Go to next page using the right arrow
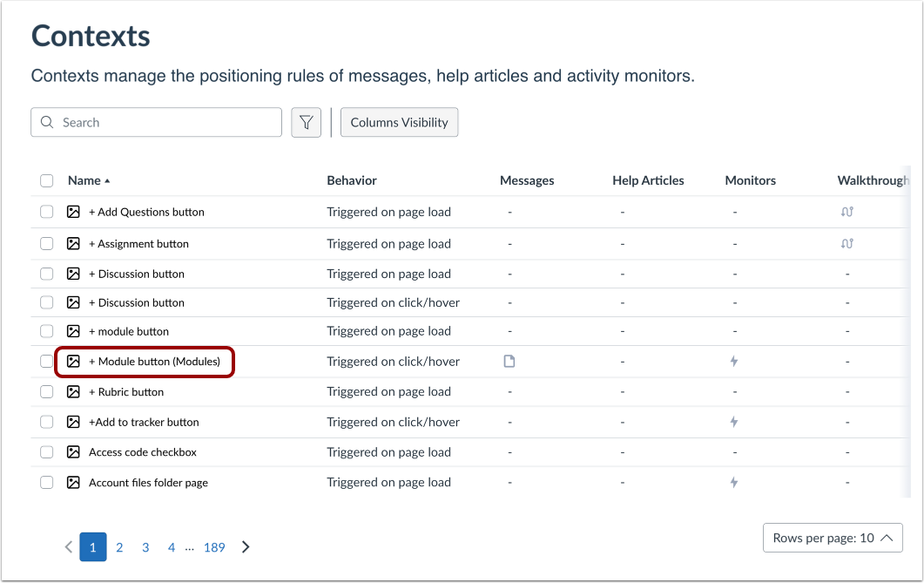The image size is (924, 583). click(x=246, y=547)
